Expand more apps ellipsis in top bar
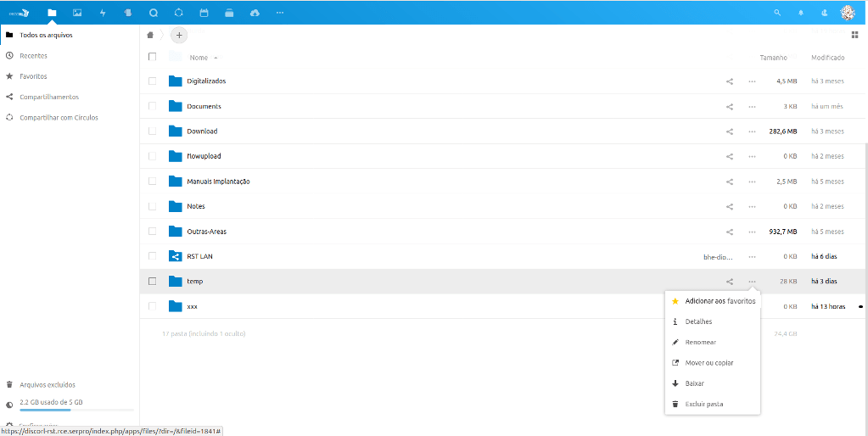 click(x=280, y=13)
